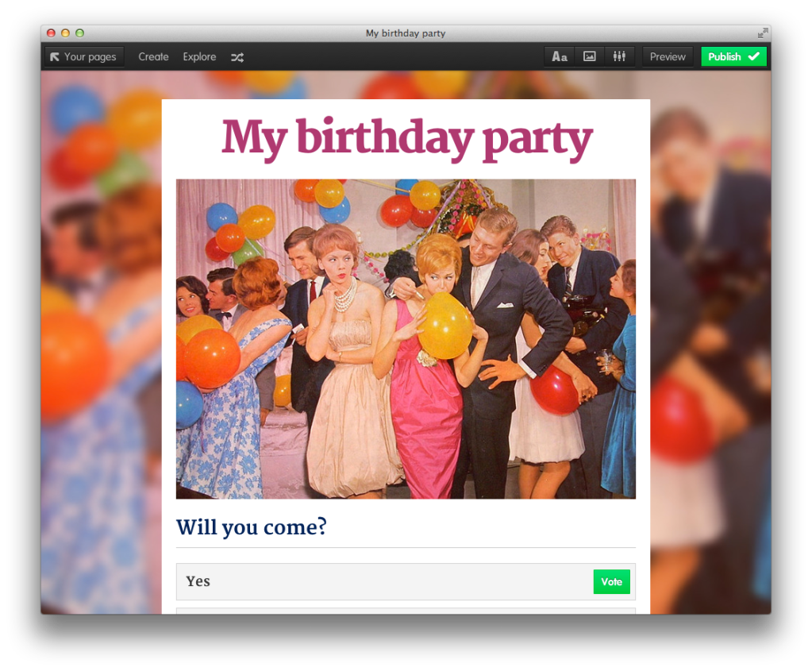Open the Create menu
This screenshot has height=671, width=812.
(153, 57)
